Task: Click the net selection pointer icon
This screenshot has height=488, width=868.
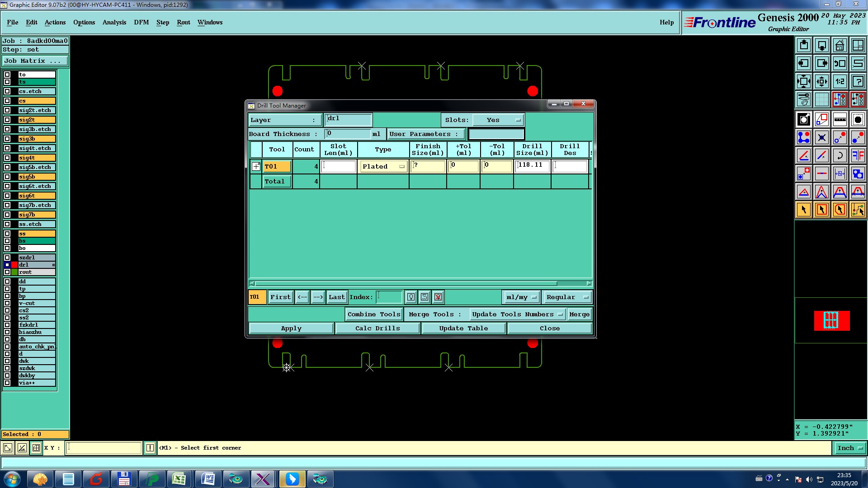Action: 858,210
